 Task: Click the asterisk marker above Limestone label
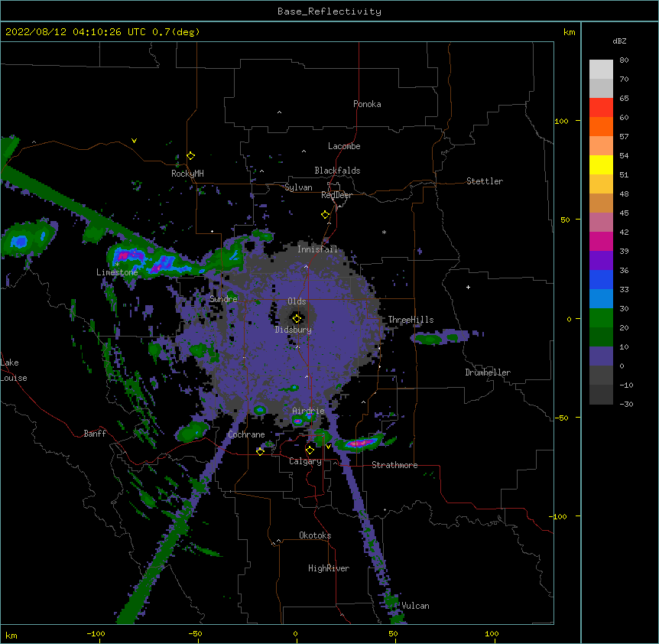click(x=117, y=264)
